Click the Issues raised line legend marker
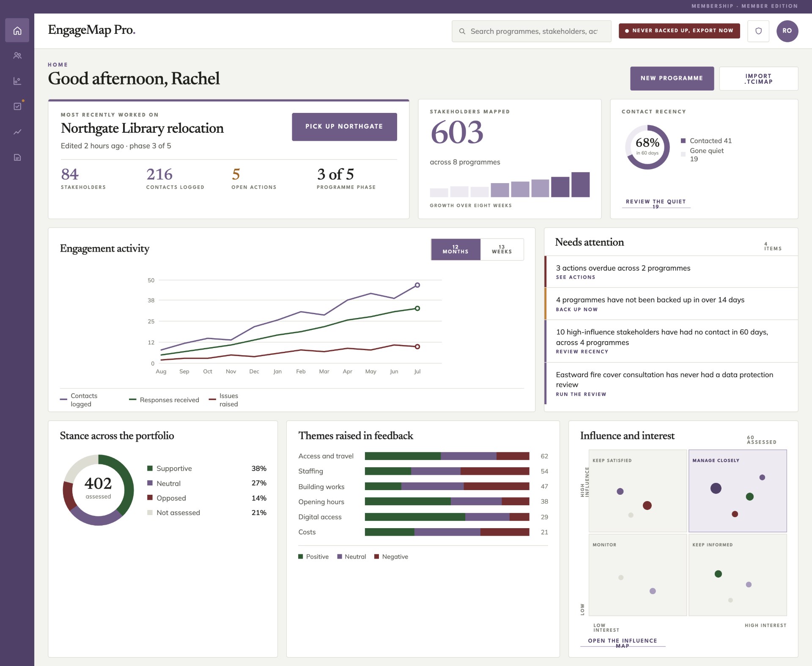 (212, 400)
